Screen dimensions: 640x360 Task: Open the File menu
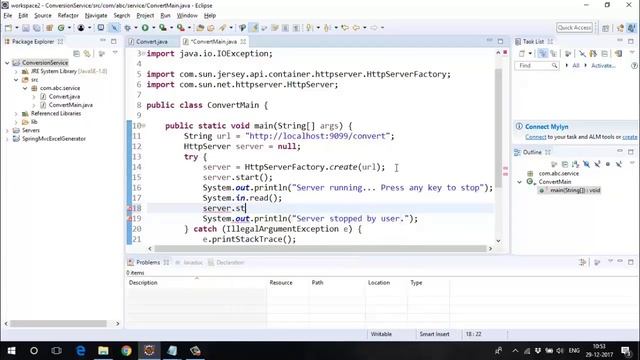[x=8, y=16]
